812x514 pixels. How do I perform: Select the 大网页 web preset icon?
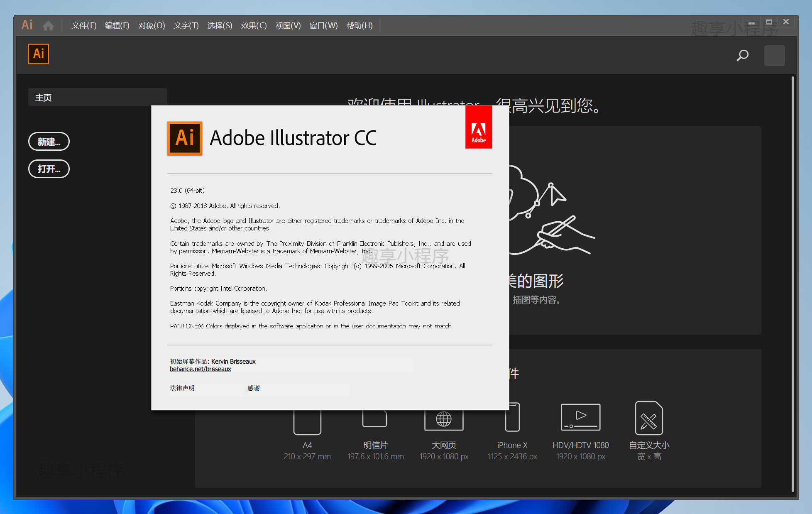[x=444, y=420]
